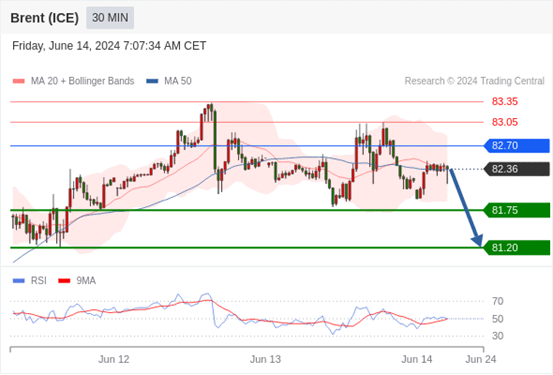This screenshot has height=375, width=553.
Task: Click the 9MA legend label
Action: (86, 281)
